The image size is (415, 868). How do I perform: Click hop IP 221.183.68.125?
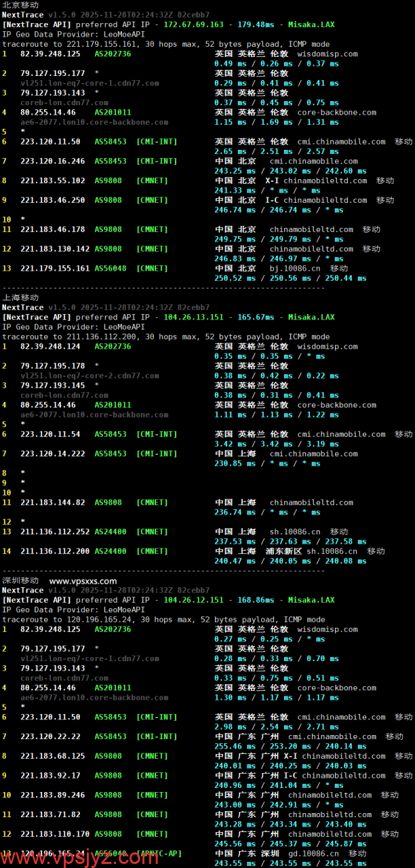53,757
